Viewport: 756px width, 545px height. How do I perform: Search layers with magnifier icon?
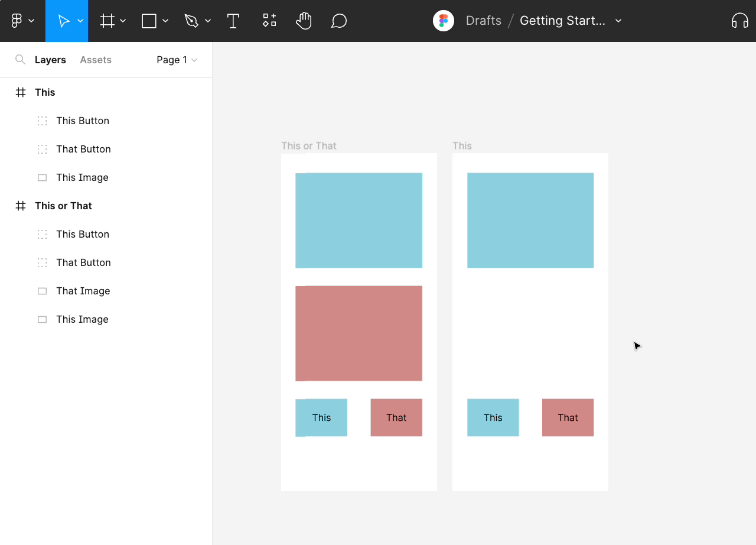pos(20,60)
